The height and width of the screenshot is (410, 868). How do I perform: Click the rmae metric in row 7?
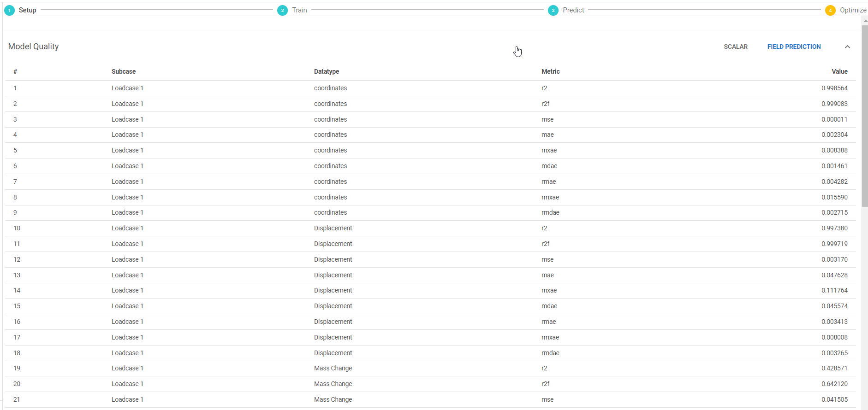pos(549,182)
